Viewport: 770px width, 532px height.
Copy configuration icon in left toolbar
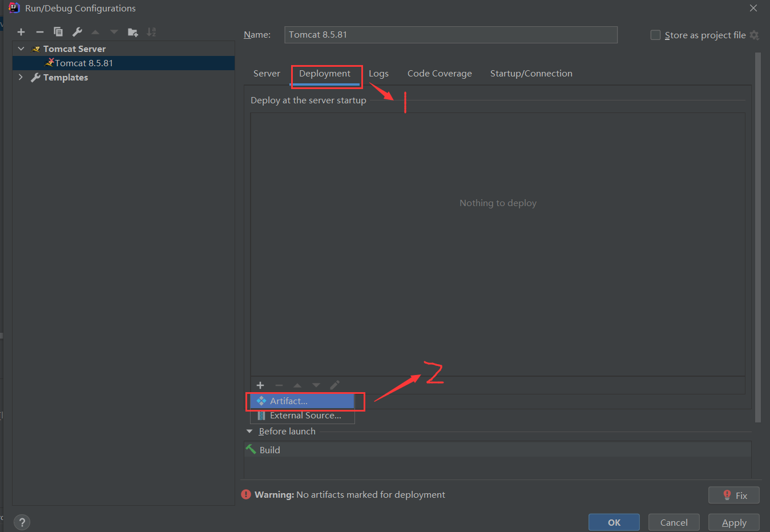[x=58, y=32]
